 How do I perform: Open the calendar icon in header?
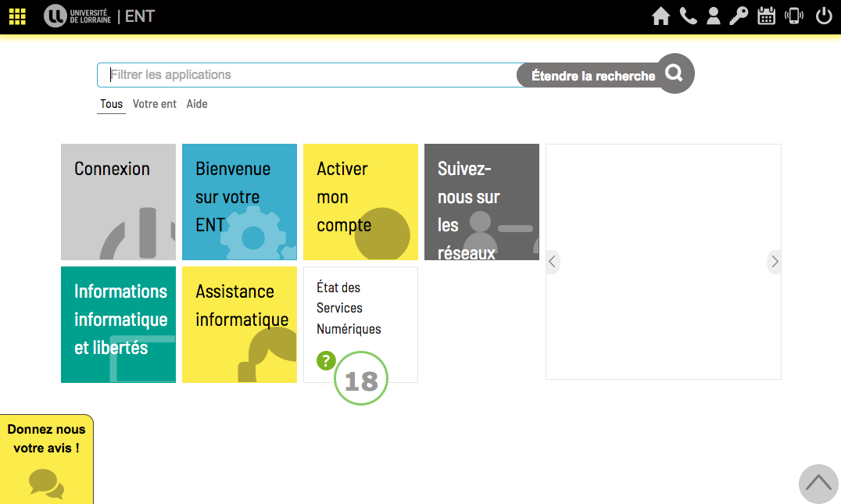pos(767,16)
